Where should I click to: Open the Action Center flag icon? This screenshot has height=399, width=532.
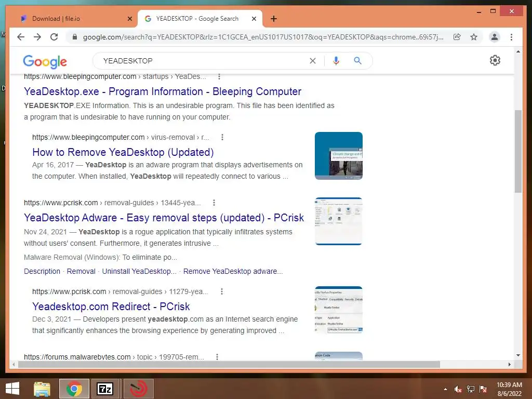pos(483,389)
